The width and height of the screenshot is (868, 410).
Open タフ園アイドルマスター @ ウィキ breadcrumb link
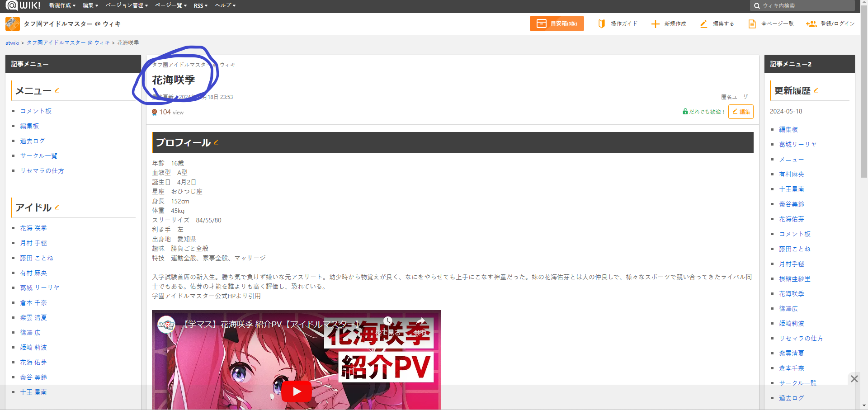point(68,43)
